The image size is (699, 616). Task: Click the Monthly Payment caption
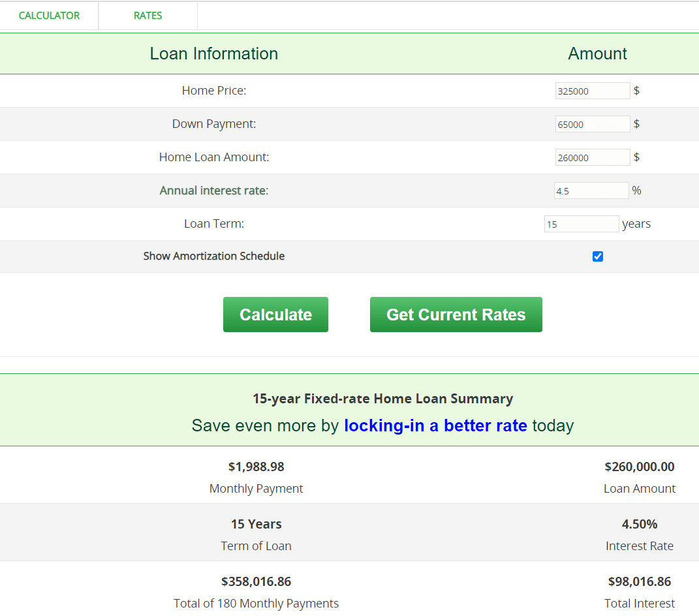(256, 489)
